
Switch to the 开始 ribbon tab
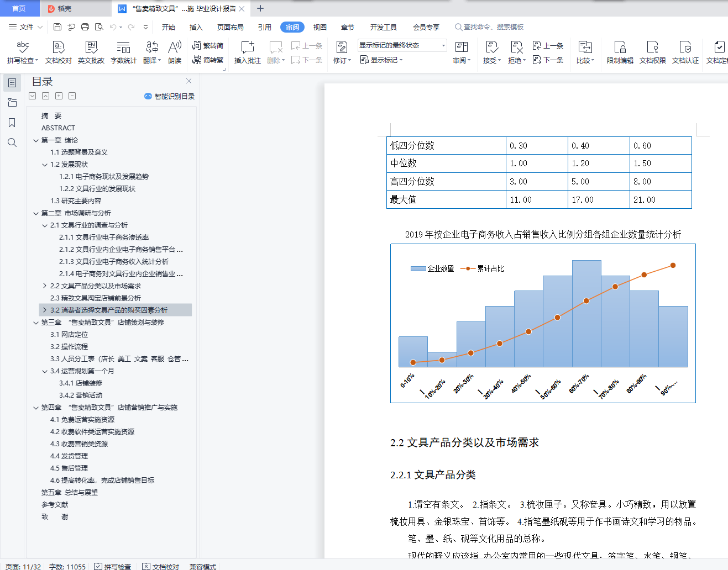pos(169,27)
